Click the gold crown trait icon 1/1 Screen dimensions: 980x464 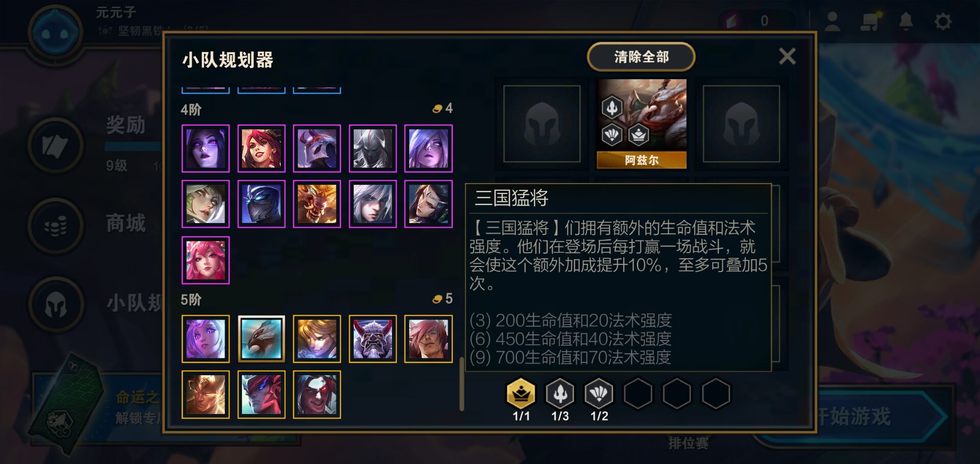point(521,394)
